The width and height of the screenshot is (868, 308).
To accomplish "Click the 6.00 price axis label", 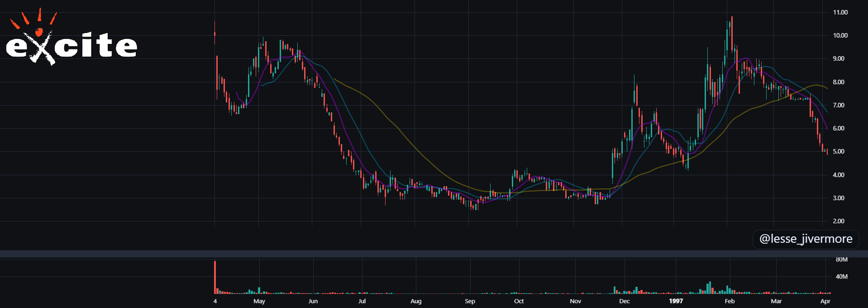I will [839, 128].
